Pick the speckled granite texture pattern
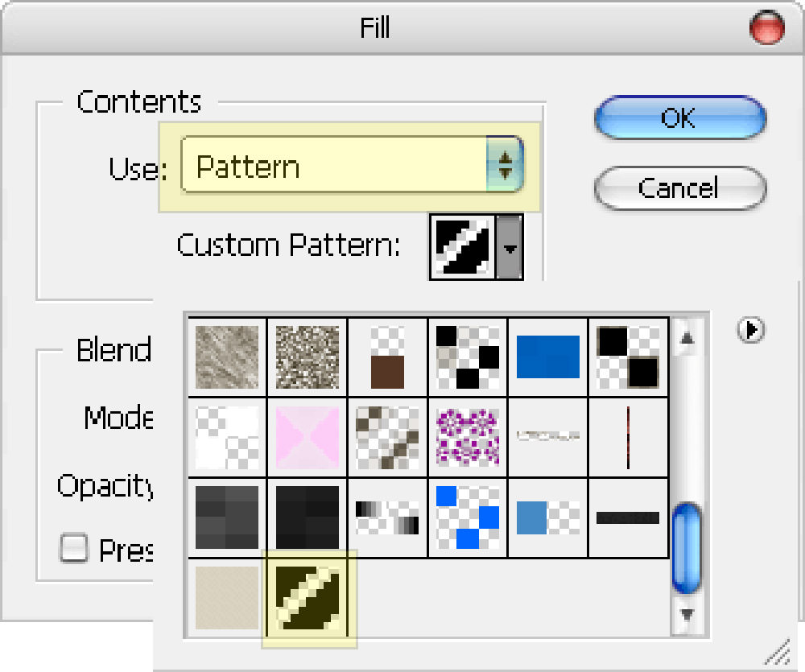 pos(307,357)
